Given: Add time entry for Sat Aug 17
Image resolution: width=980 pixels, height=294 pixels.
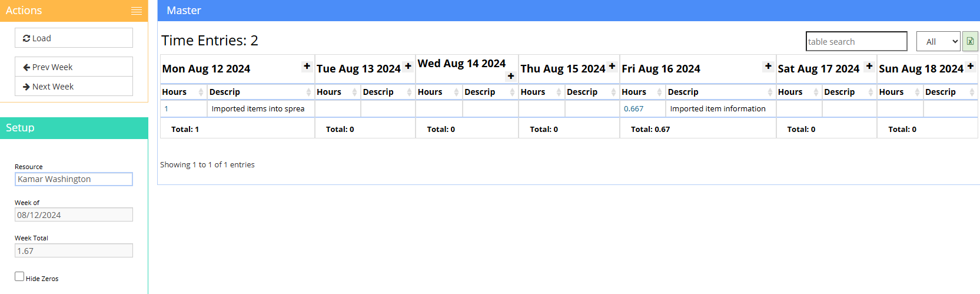Looking at the screenshot, I should click(869, 66).
